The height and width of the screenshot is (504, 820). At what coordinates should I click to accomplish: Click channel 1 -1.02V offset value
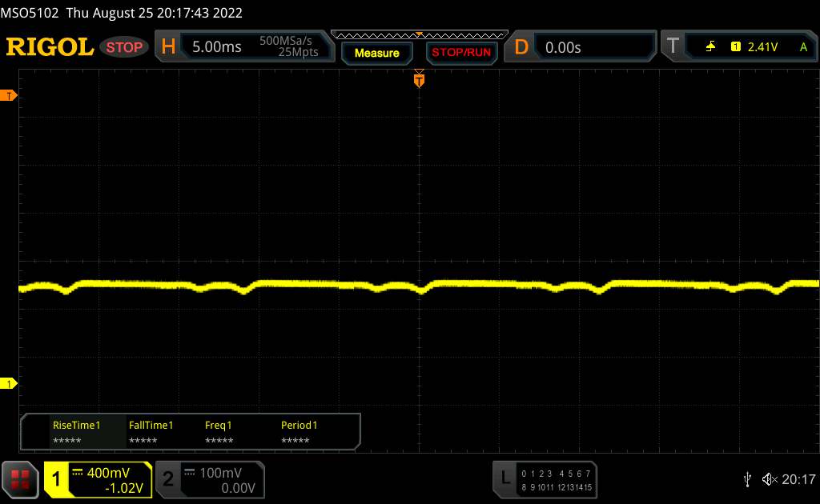tap(124, 488)
